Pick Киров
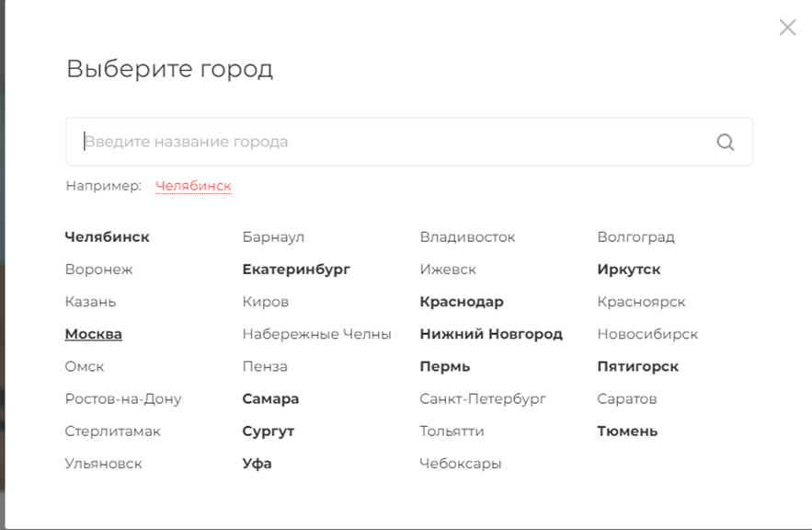This screenshot has width=812, height=530. (x=266, y=302)
